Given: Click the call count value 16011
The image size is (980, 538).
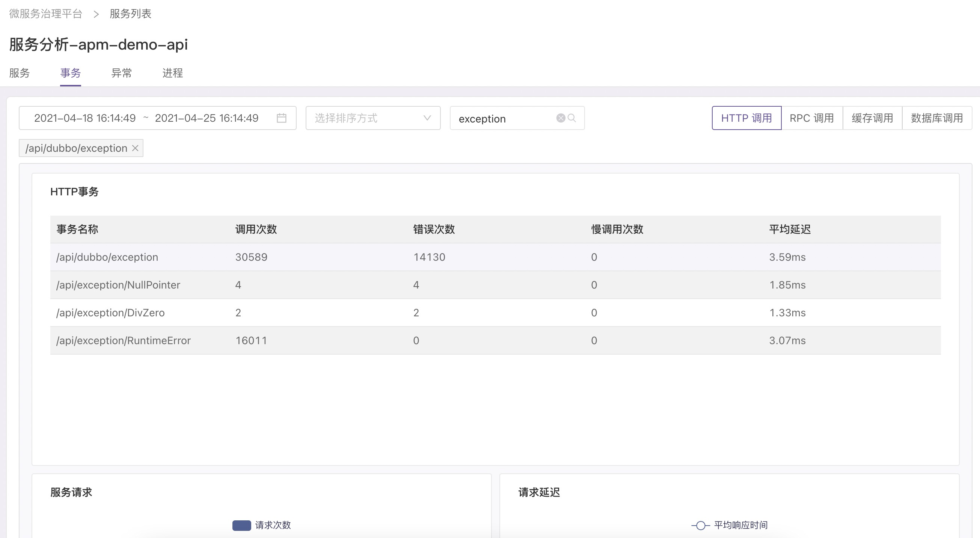Looking at the screenshot, I should (252, 340).
